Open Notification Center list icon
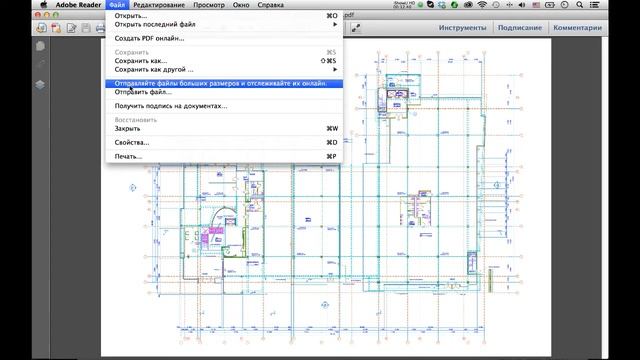 pyautogui.click(x=595, y=5)
